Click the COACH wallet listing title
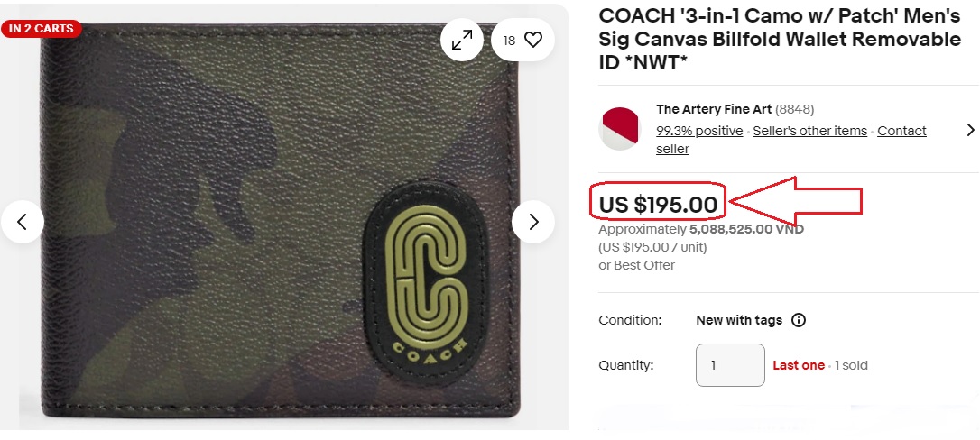Viewport: 980px width, 440px height. [x=780, y=40]
